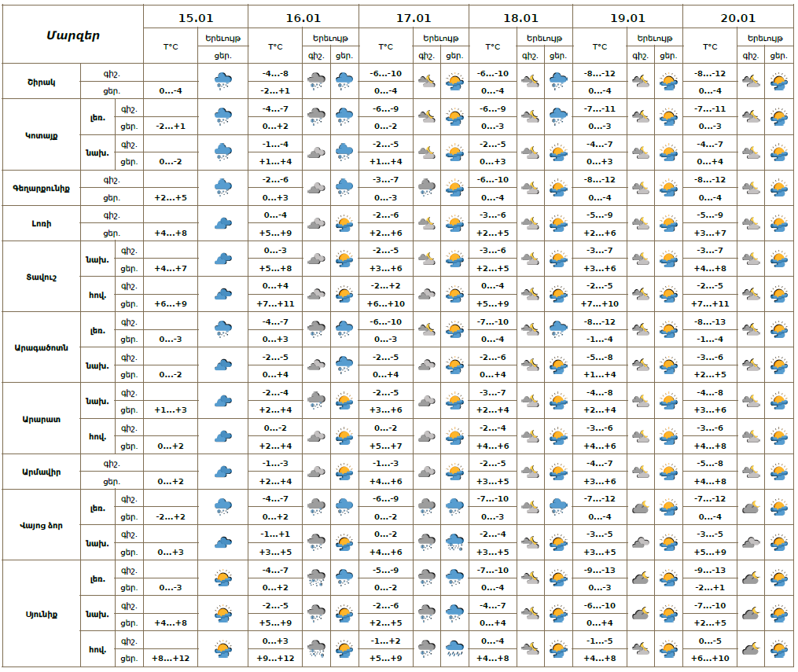Click Արարատ valley cloud icon for 15.01
The height and width of the screenshot is (672, 798).
coord(222,436)
